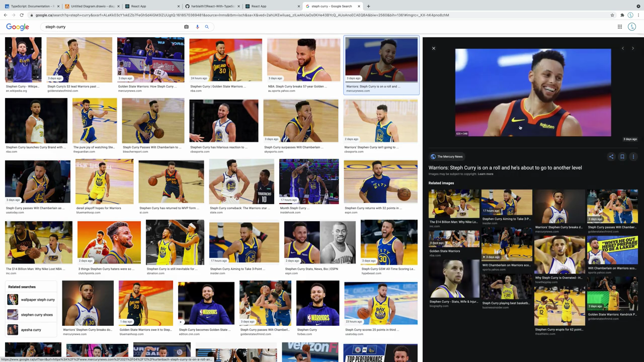The image size is (644, 362).
Task: Open 'Stephen Curry has hilarious reaction' result
Action: pyautogui.click(x=223, y=121)
